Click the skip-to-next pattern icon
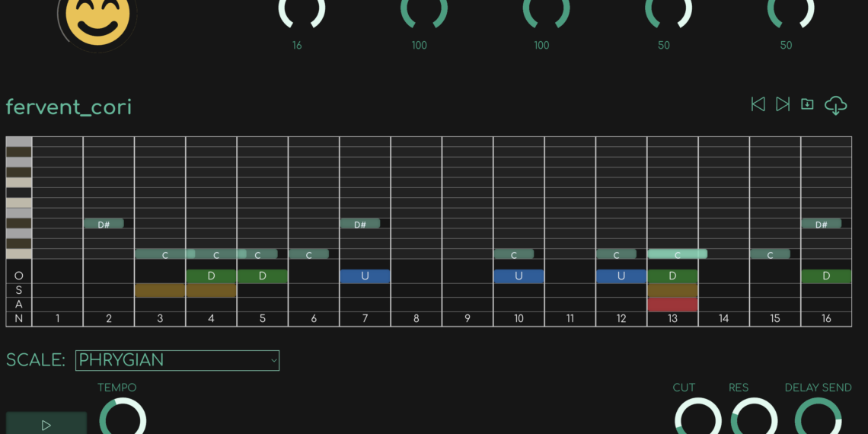Screen dimensions: 868x434 click(x=782, y=104)
